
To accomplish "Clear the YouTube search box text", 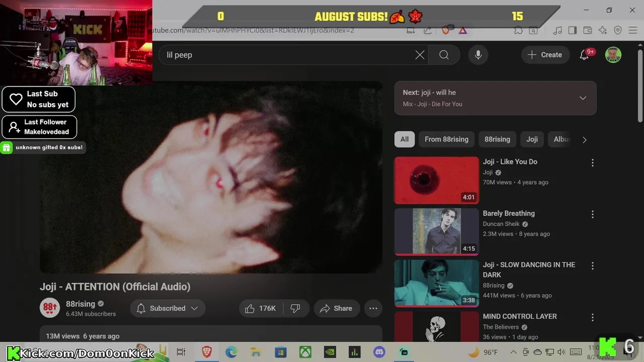I will pos(420,55).
